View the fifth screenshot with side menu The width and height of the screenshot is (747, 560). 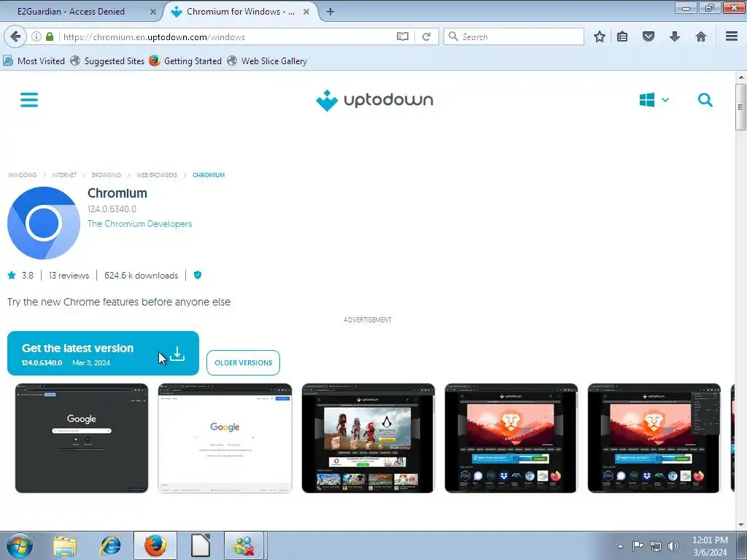coord(654,438)
